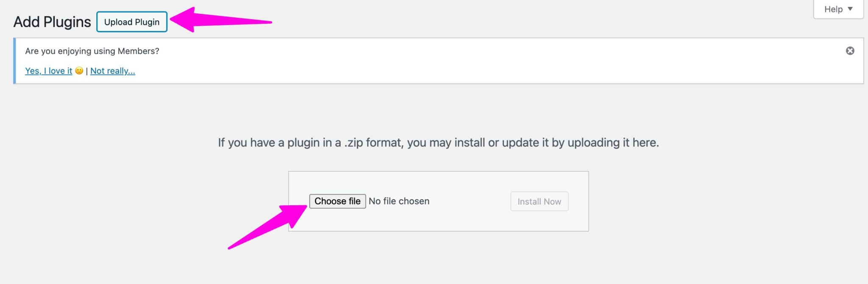Click the "No file chosen" label
The width and height of the screenshot is (868, 284).
click(399, 201)
